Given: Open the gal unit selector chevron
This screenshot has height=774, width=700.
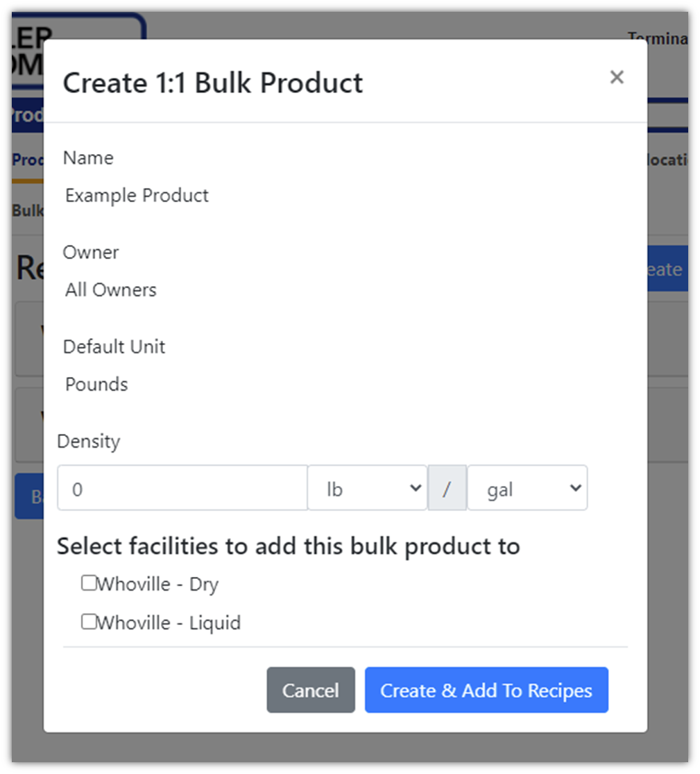Looking at the screenshot, I should (x=576, y=488).
